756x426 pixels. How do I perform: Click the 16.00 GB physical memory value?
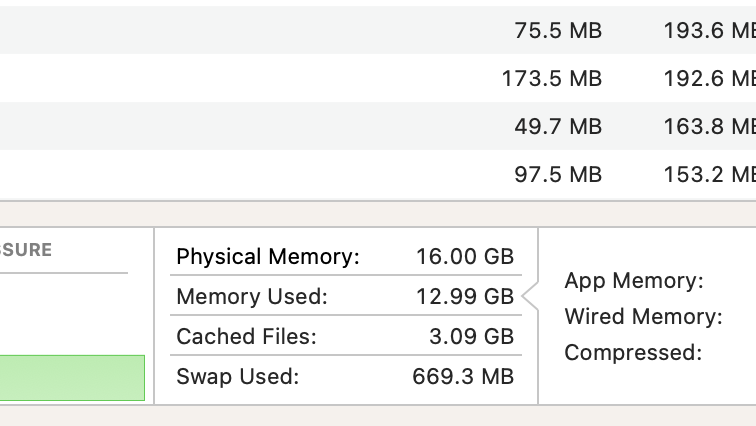tap(465, 257)
